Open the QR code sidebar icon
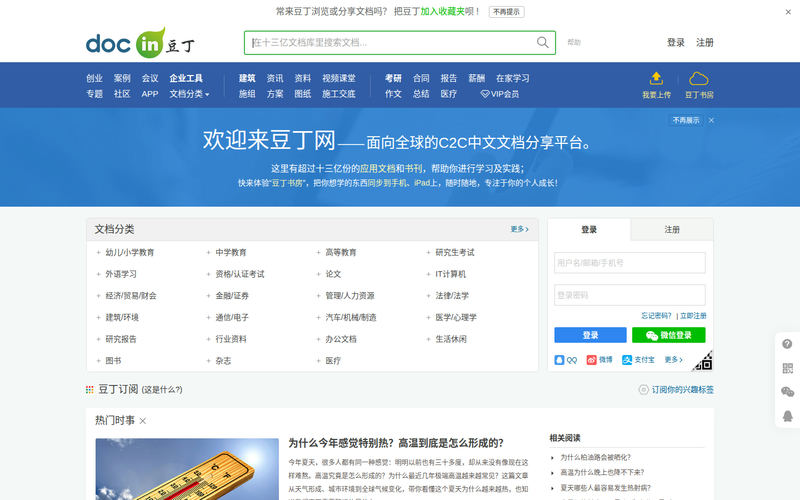This screenshot has height=500, width=800. tap(787, 368)
